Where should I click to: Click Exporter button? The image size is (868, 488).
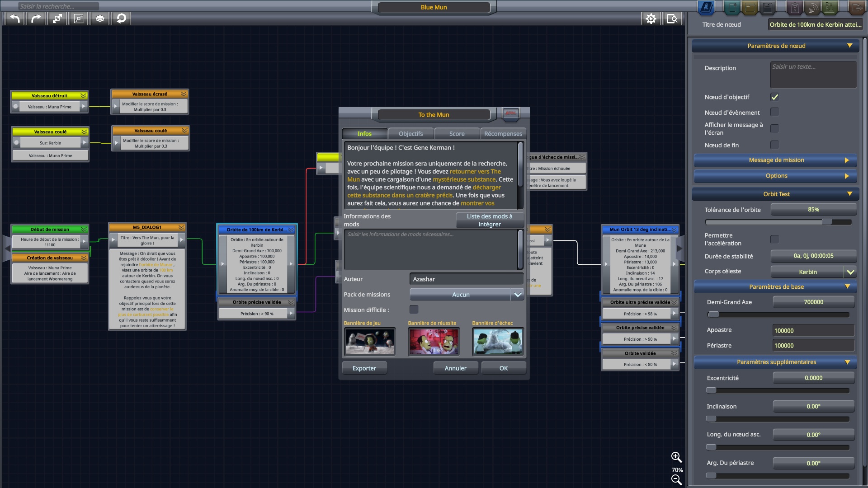tap(364, 368)
